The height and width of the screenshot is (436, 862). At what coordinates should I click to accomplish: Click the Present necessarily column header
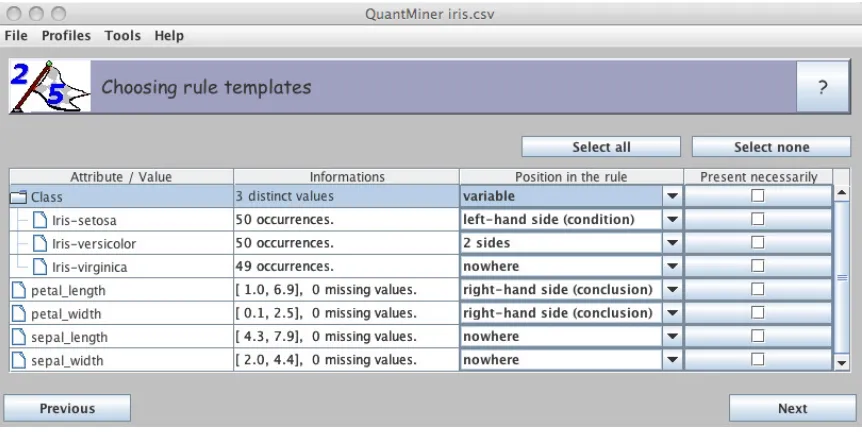[x=759, y=176]
